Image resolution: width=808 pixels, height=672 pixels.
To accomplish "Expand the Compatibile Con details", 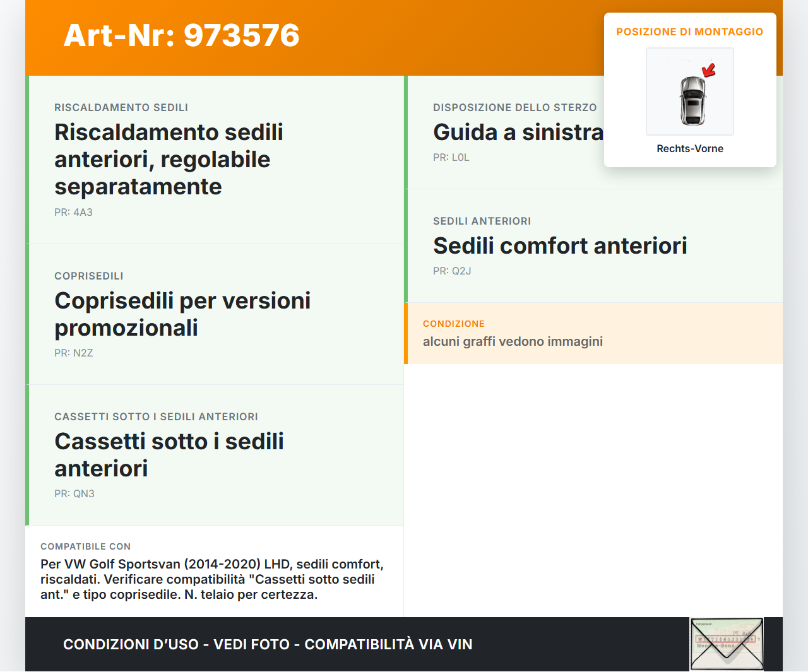I will pos(215,570).
